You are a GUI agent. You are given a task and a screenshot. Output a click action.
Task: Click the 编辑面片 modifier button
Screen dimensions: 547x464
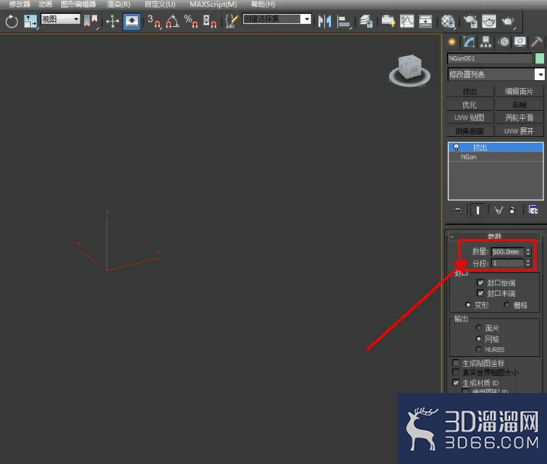[519, 91]
